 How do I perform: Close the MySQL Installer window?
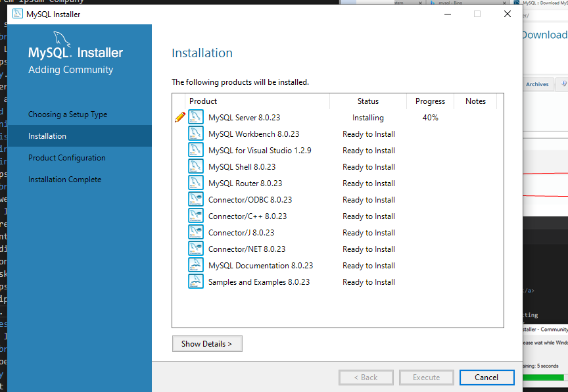[507, 14]
